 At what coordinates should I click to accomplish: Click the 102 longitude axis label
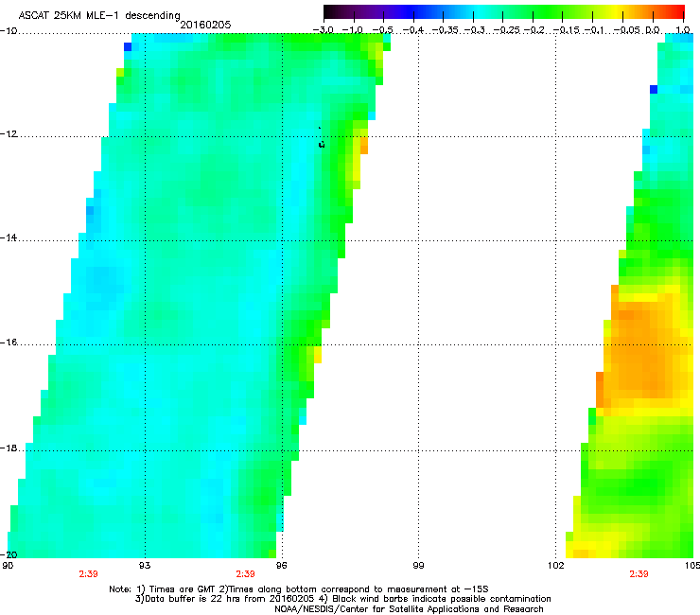(555, 566)
